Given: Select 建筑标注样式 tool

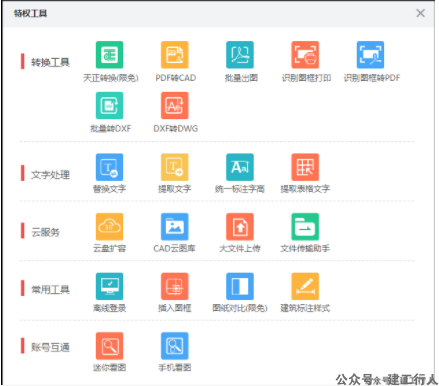Looking at the screenshot, I should pyautogui.click(x=305, y=286).
